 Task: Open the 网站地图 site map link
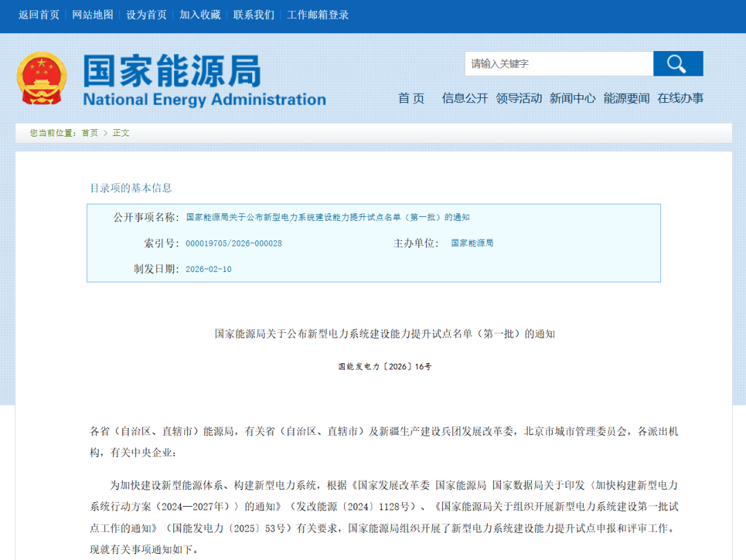coord(93,15)
